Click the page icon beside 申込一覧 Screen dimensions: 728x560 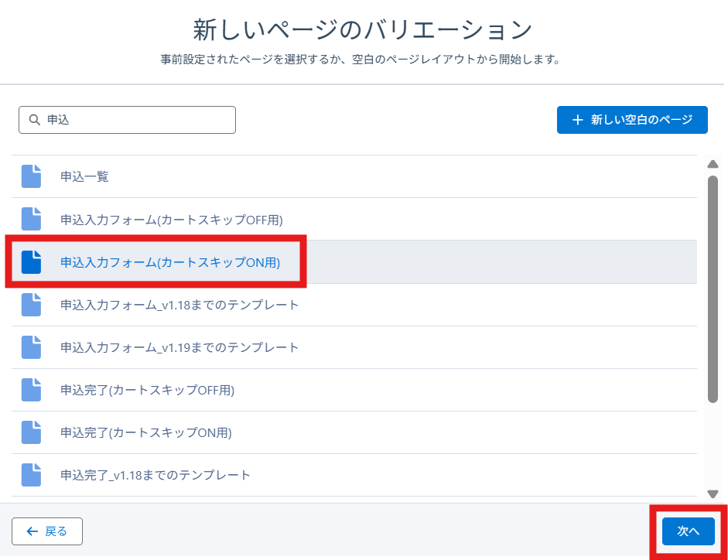[31, 176]
